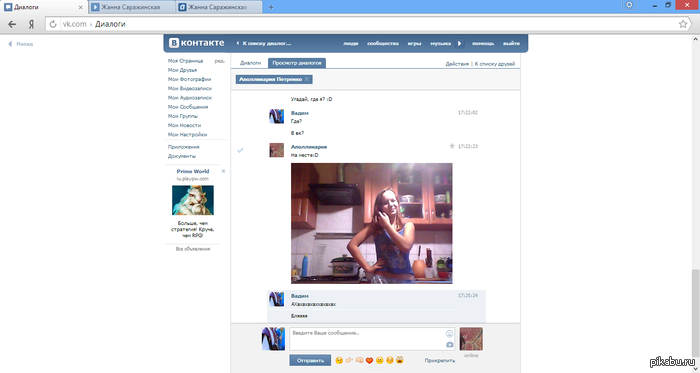Switch to the Диалоги tab
Image resolution: width=700 pixels, height=373 pixels.
point(250,63)
